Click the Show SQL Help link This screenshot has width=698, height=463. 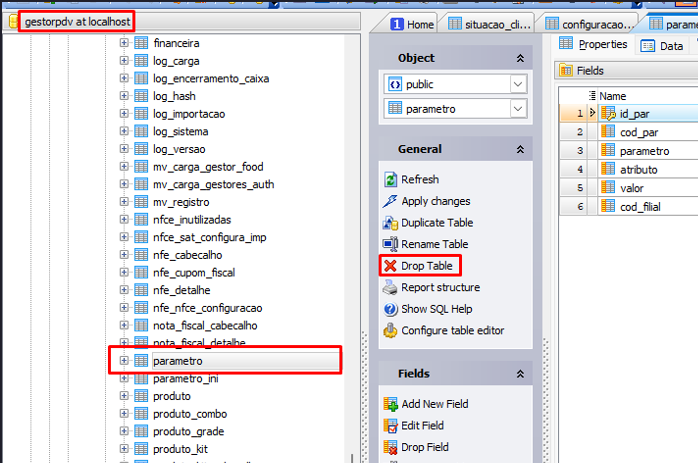[436, 309]
